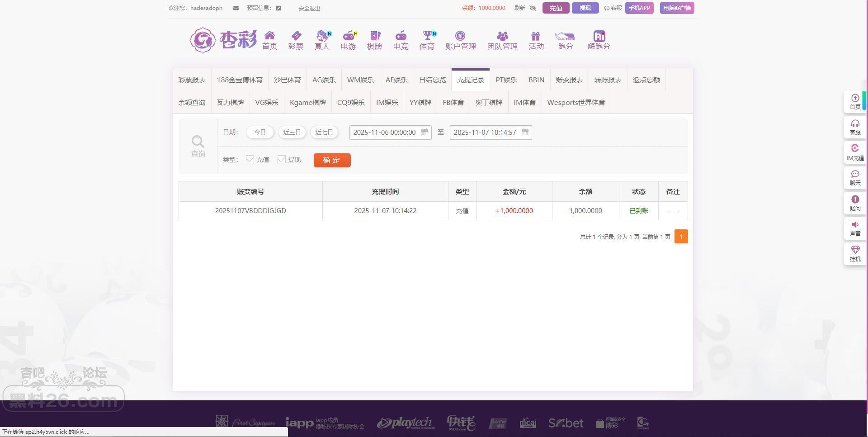Viewport: 868px width, 437px height.
Task: Switch to the 账变报表 tab
Action: [x=569, y=80]
